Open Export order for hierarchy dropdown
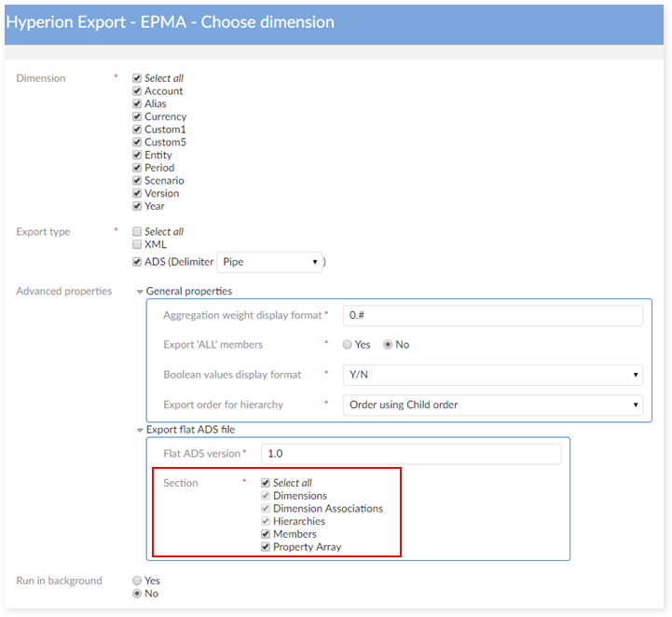This screenshot has width=672, height=617. [x=493, y=404]
